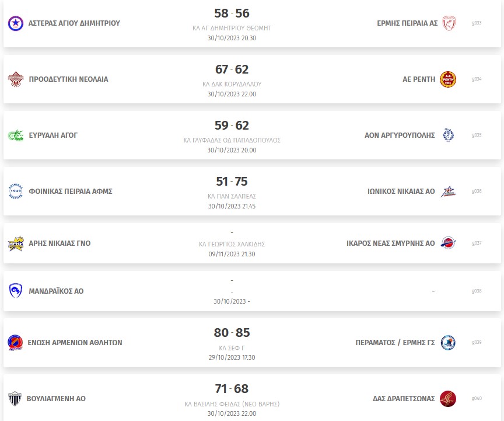Click the 51 - 75 match score
Viewport: 504px width, 421px height.
coord(232,181)
